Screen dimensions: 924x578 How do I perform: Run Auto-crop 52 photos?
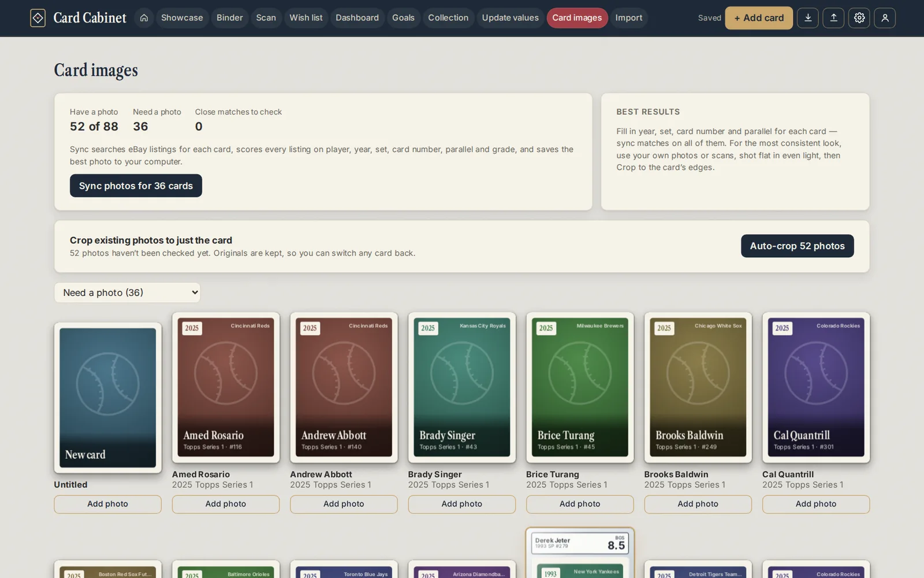pyautogui.click(x=797, y=246)
